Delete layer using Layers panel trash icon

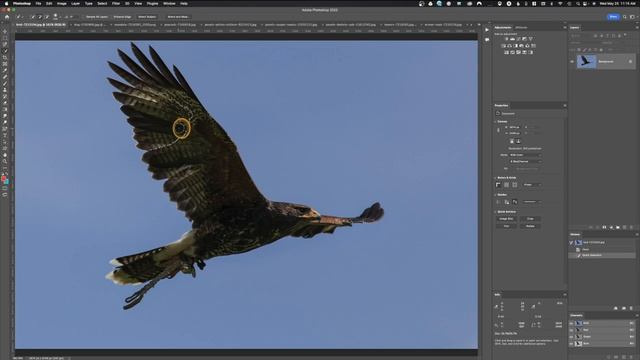click(x=631, y=227)
